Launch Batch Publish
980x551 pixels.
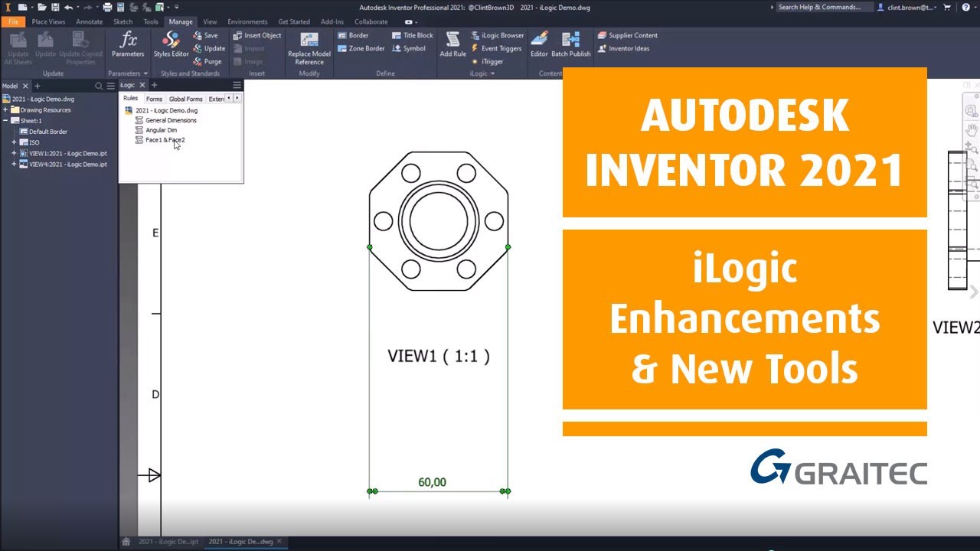click(571, 45)
